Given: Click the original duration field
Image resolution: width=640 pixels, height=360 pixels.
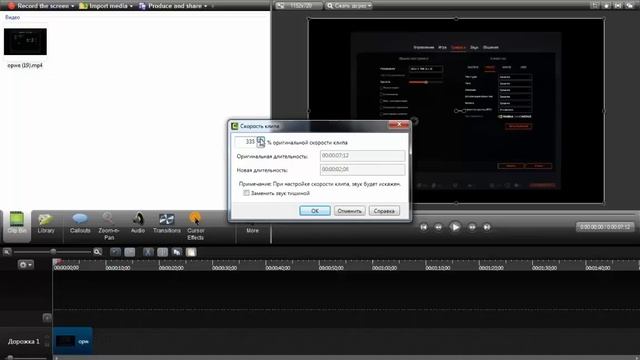Looking at the screenshot, I should point(362,156).
